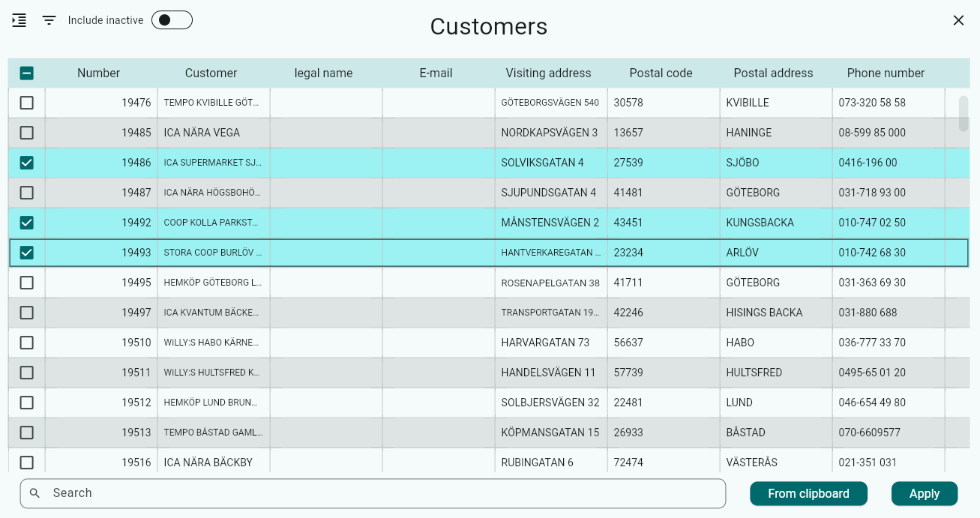This screenshot has width=980, height=518.
Task: Check the box for customer 19487
Action: click(x=26, y=193)
